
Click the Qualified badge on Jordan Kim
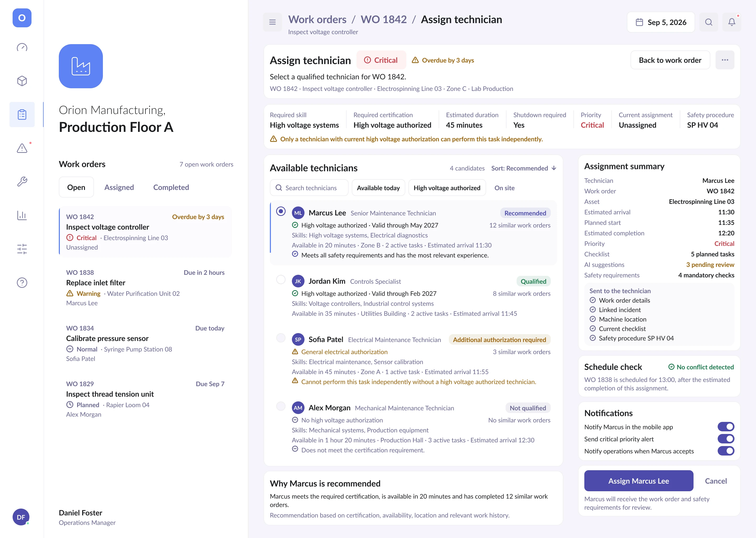(x=533, y=281)
